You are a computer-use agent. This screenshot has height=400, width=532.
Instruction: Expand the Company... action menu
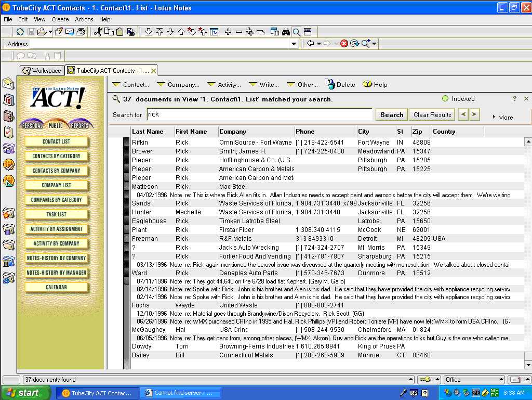coord(178,85)
